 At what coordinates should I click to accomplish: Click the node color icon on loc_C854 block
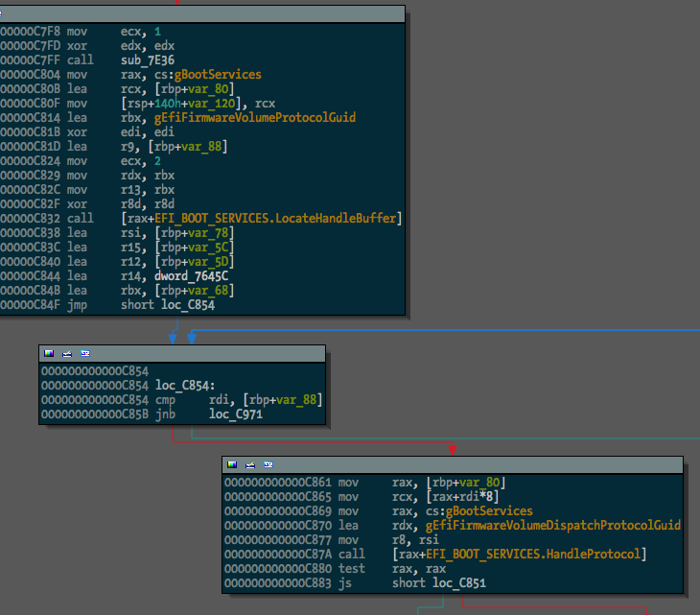[x=49, y=354]
